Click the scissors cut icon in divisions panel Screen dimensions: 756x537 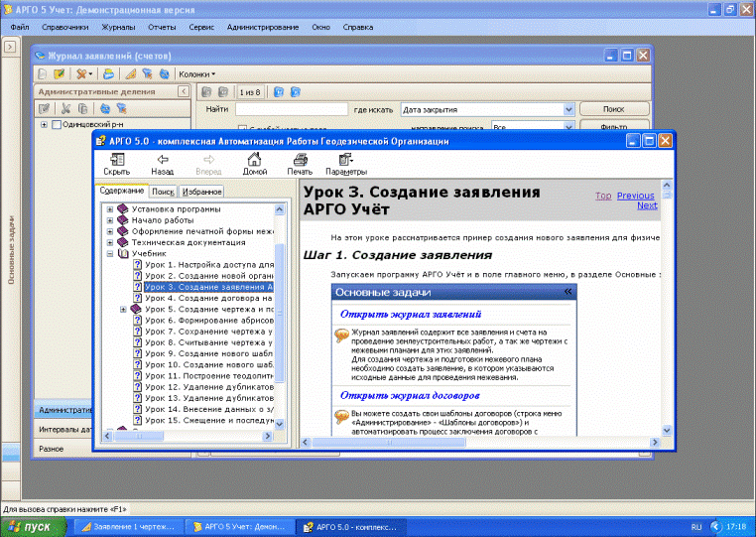pos(65,108)
